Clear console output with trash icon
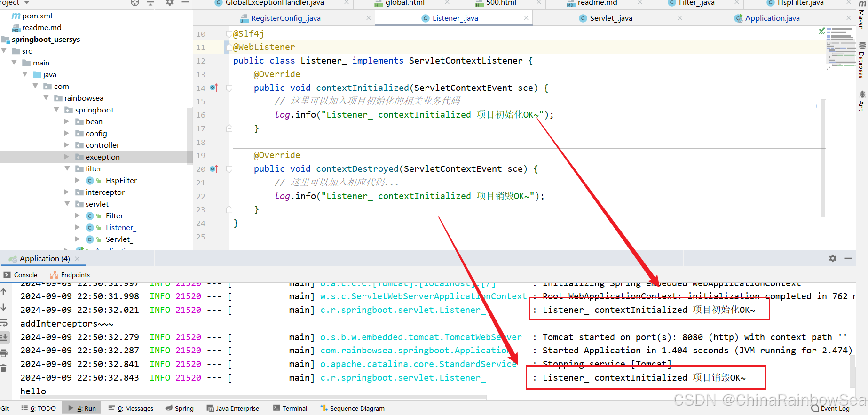Viewport: 868px width, 415px height. 4,368
